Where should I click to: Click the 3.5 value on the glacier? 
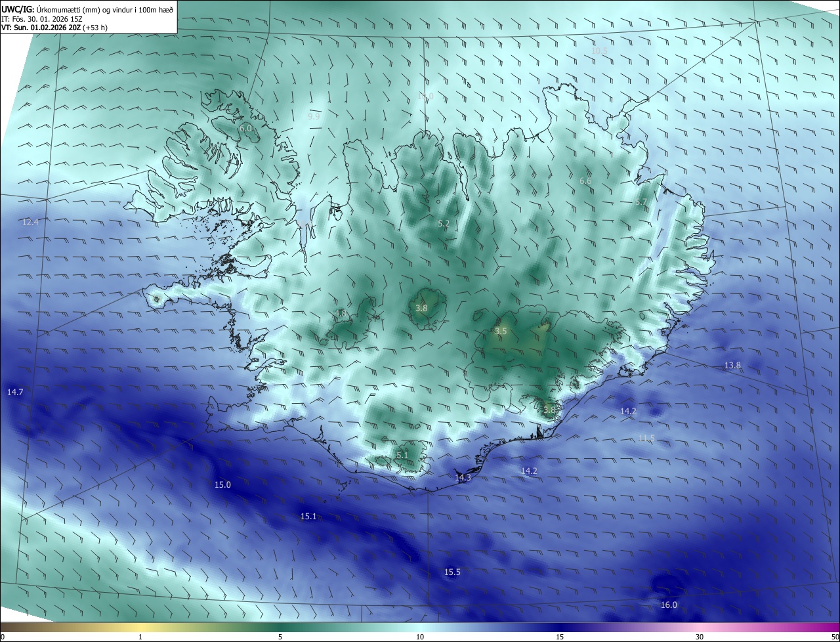pos(501,332)
